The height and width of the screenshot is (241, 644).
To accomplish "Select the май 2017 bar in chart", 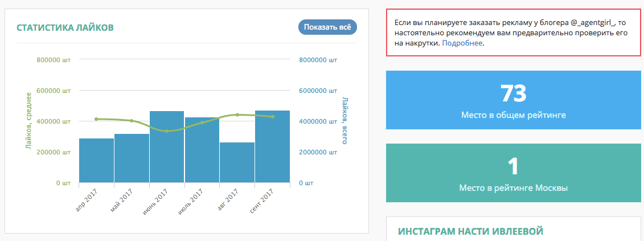I will 132,158.
